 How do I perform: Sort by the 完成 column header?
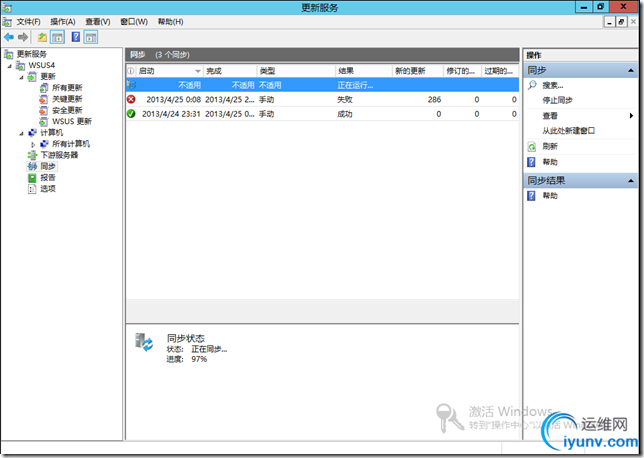(x=230, y=71)
